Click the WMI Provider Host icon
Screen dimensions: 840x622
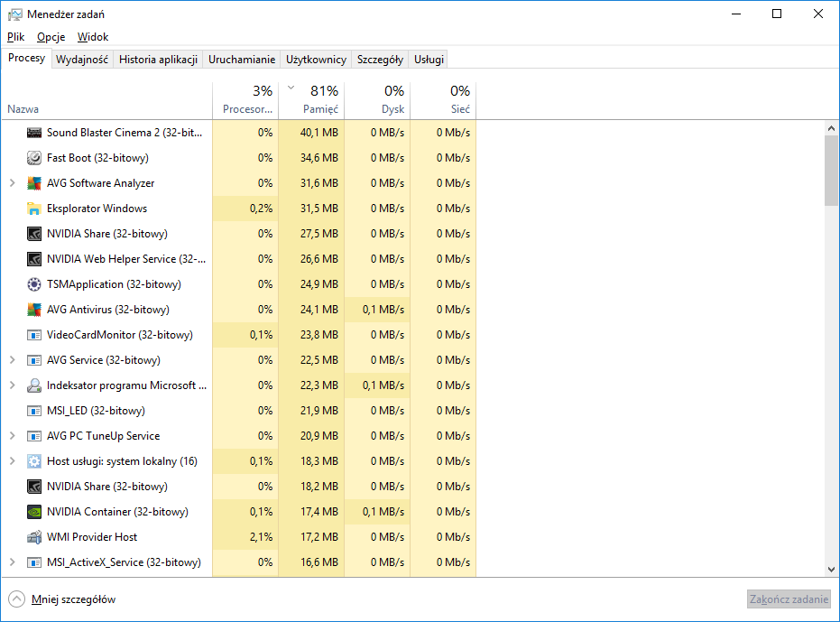click(x=34, y=537)
